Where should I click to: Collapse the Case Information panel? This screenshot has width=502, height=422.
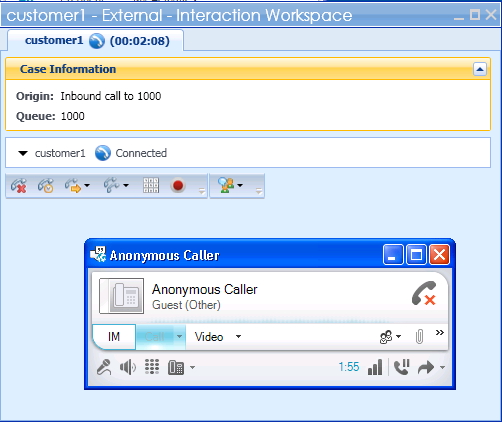(x=480, y=69)
